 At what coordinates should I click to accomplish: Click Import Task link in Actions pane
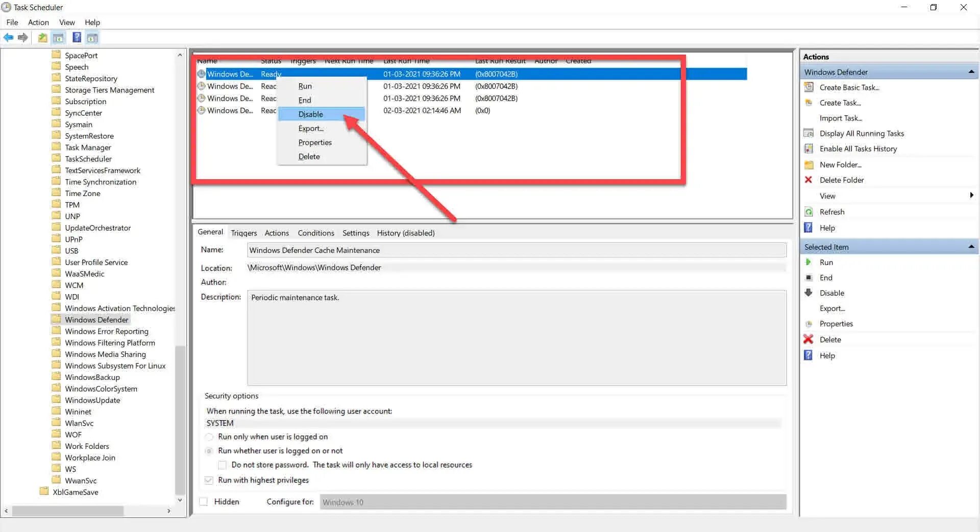(x=841, y=118)
